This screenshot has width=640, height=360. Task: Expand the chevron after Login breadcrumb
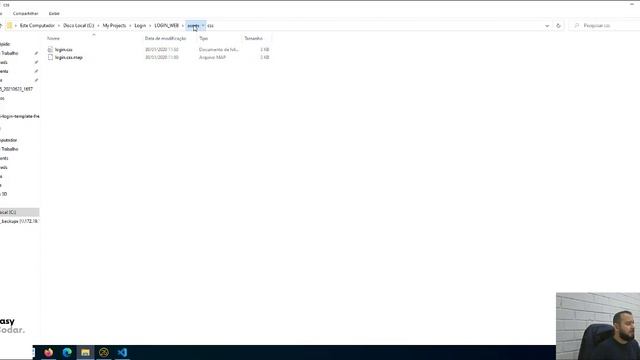150,26
